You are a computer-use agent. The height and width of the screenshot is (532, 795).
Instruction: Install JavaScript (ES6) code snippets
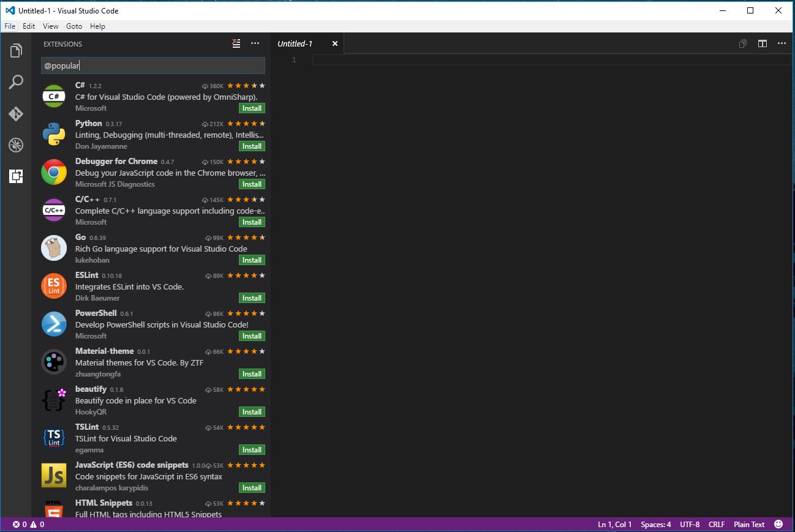coord(252,488)
